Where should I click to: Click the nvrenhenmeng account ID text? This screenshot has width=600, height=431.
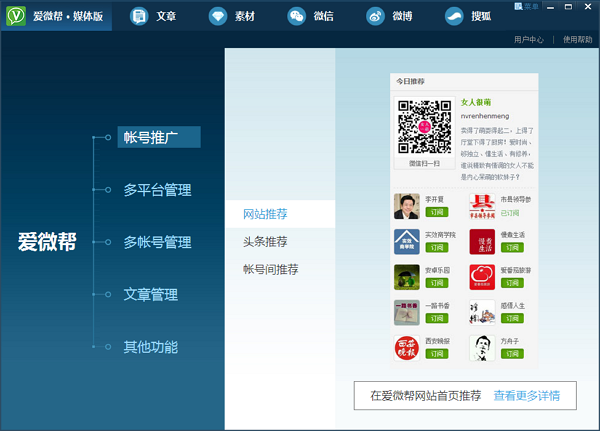485,116
